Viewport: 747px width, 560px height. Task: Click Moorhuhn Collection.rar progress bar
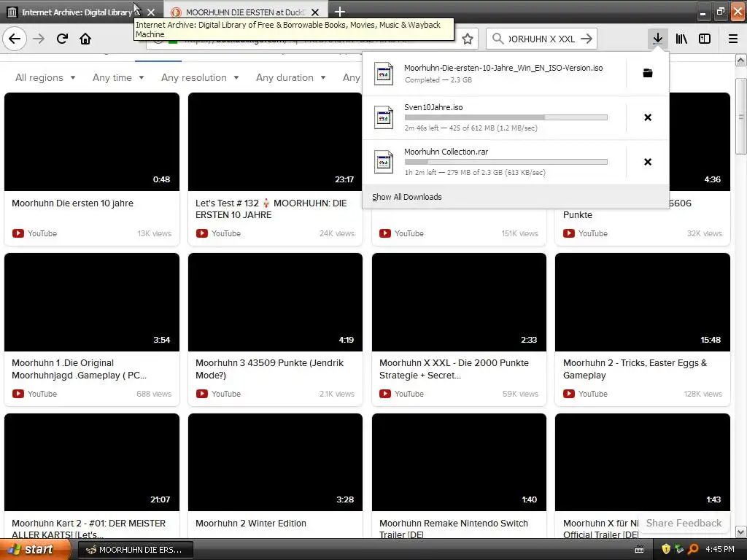click(506, 162)
